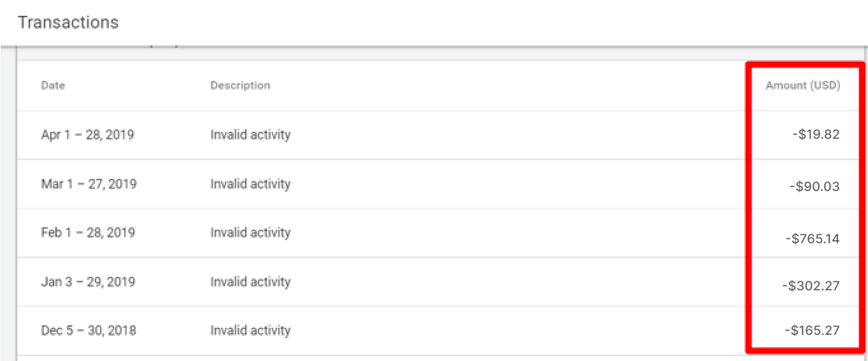The height and width of the screenshot is (361, 868).
Task: Select the Dec 5 – 30, 2018 date
Action: coord(89,330)
